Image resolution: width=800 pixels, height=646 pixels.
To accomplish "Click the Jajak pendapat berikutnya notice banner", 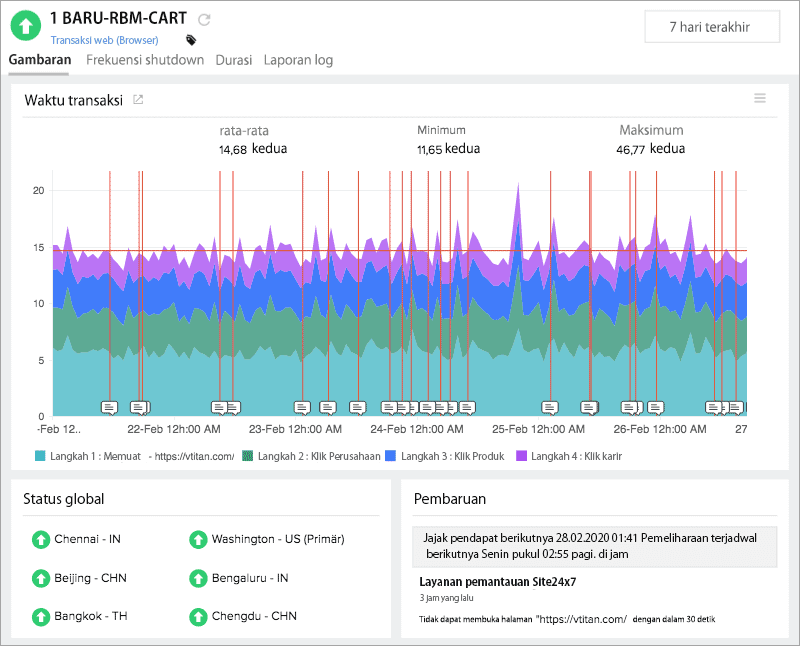I will coord(594,546).
